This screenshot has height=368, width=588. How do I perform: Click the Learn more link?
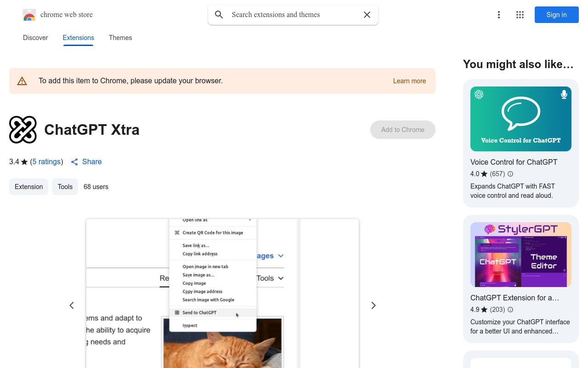409,81
